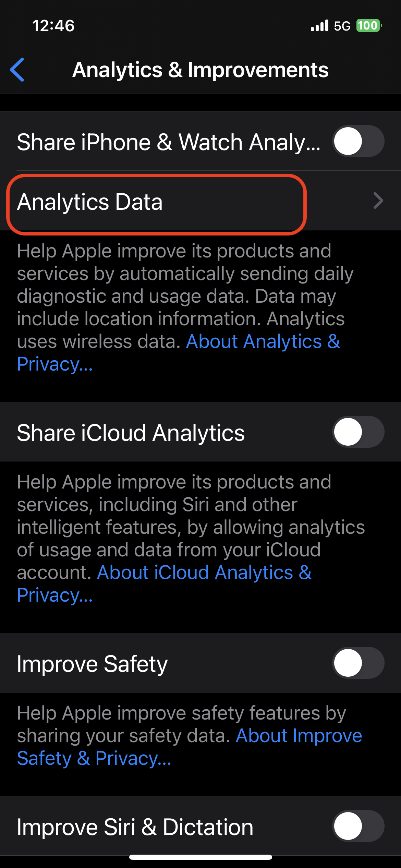The width and height of the screenshot is (401, 868).
Task: Enable Share iPhone & Watch Analytics toggle
Action: click(358, 141)
